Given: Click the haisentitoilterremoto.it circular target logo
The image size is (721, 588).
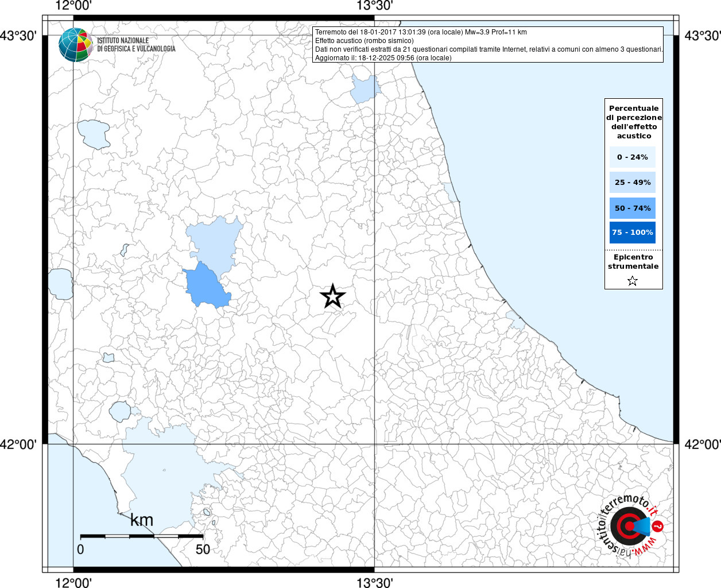Looking at the screenshot, I should tap(629, 527).
